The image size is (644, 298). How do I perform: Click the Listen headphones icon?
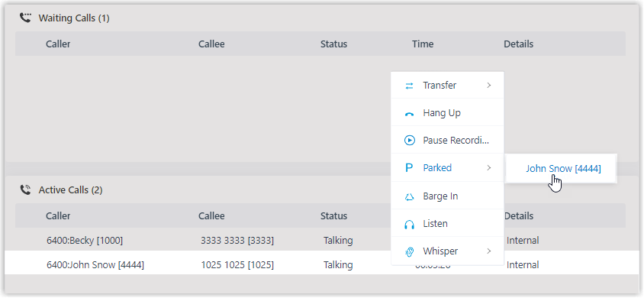(409, 225)
